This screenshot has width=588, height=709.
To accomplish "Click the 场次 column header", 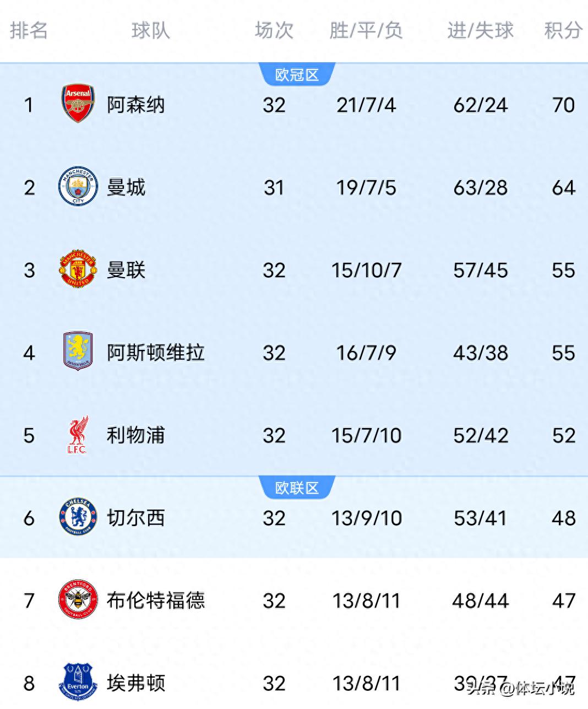I will click(x=274, y=31).
